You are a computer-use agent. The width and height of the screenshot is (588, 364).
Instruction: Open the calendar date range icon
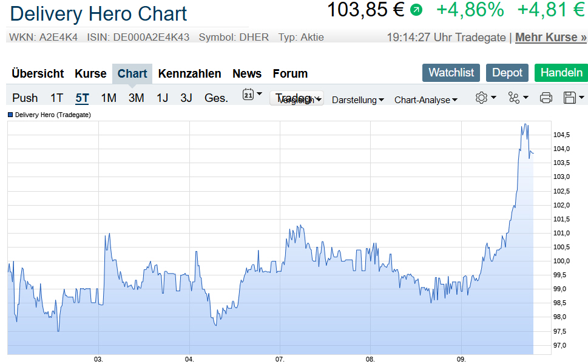(x=248, y=95)
